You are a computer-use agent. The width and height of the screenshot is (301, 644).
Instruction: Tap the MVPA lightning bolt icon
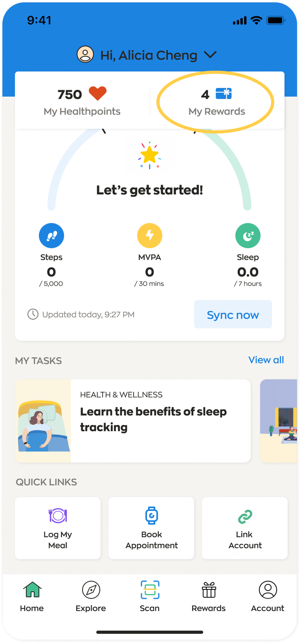pos(149,235)
